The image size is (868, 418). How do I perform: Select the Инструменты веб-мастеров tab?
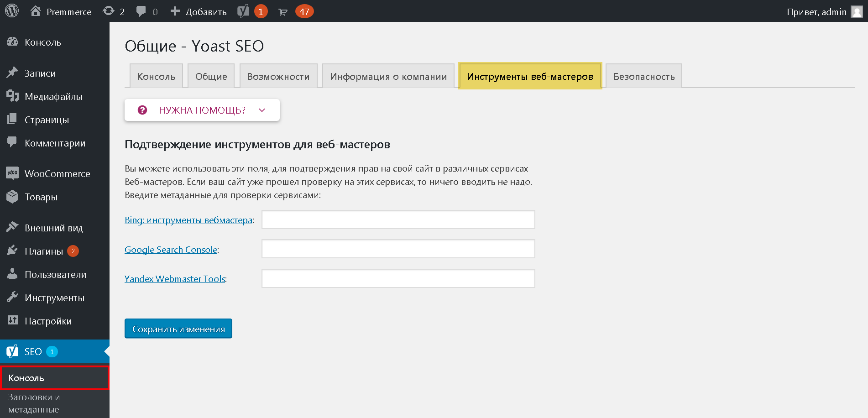pos(530,76)
